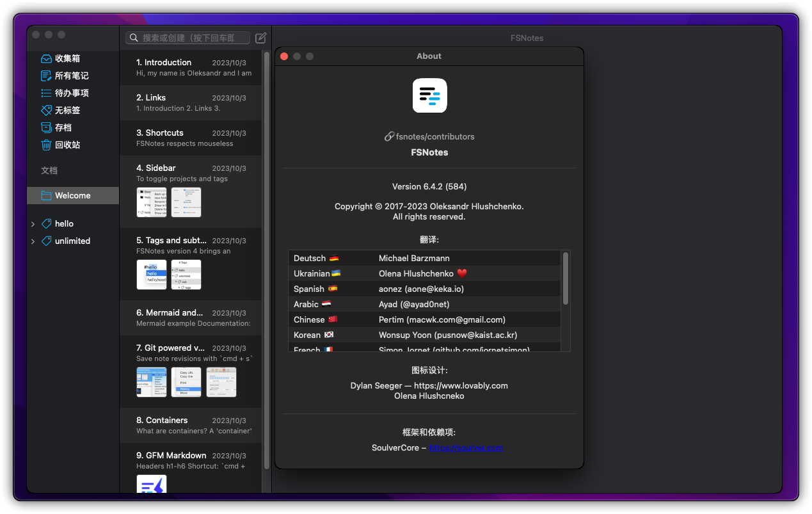The image size is (812, 514).
Task: Select the '3. Shortcuts' note
Action: pyautogui.click(x=191, y=138)
